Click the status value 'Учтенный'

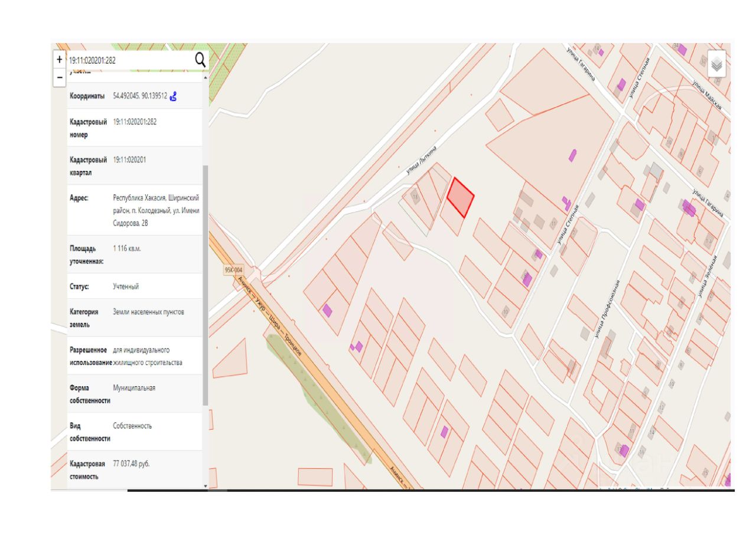pos(126,286)
